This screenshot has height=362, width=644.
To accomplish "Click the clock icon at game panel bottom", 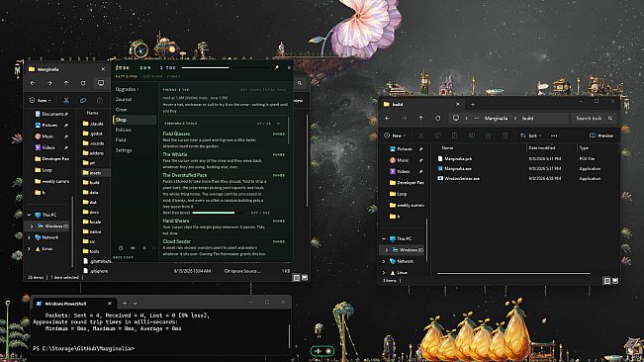I will [121, 248].
